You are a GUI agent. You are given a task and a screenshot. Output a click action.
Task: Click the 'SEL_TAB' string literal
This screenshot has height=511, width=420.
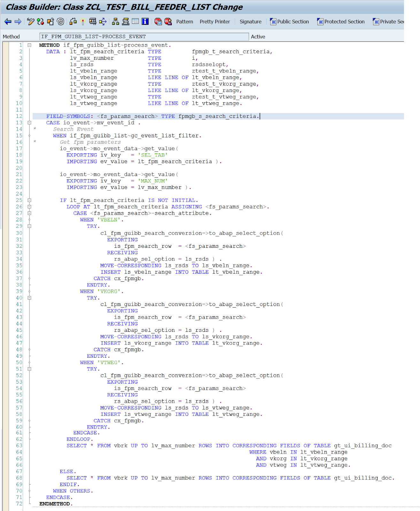click(153, 155)
